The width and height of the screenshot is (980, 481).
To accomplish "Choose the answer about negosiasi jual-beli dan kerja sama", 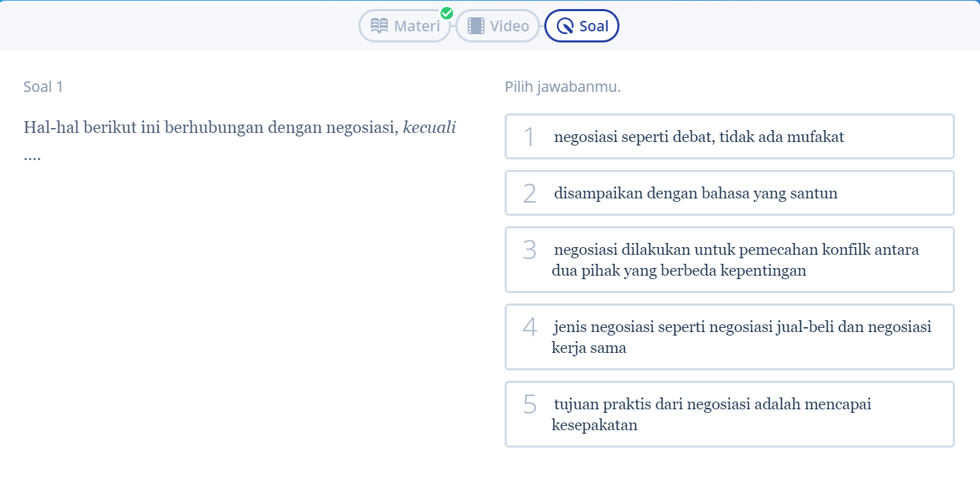I will point(729,337).
